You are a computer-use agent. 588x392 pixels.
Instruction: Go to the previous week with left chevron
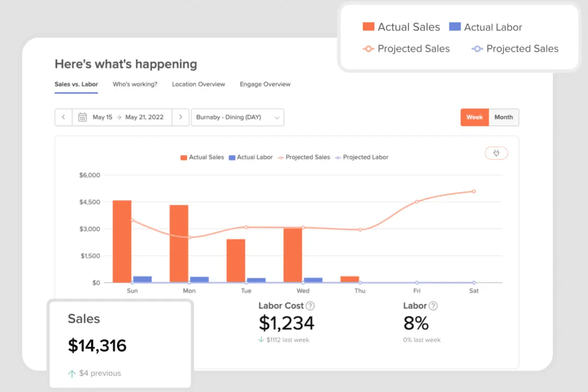(x=63, y=117)
